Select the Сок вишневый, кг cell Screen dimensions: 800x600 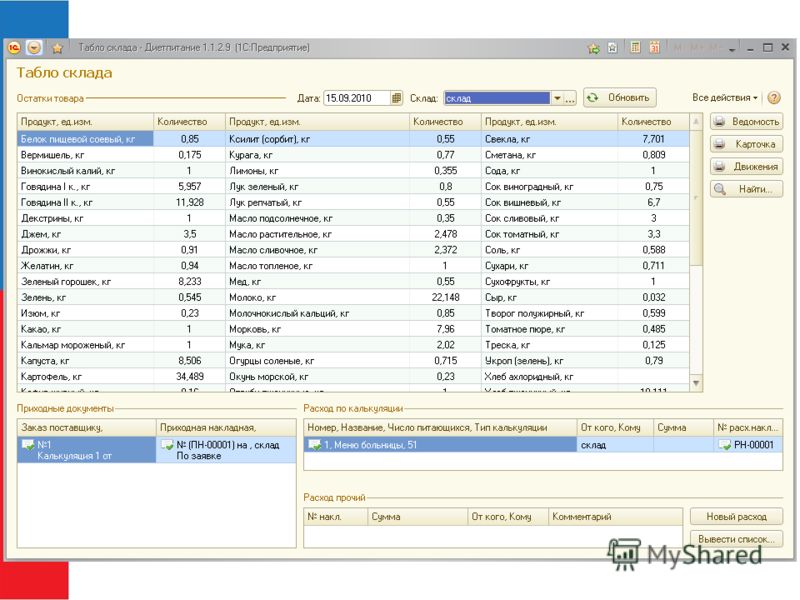549,202
